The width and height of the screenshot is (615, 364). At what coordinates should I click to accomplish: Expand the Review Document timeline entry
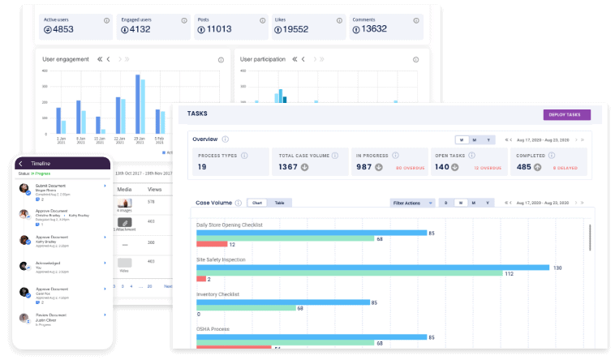(x=105, y=315)
